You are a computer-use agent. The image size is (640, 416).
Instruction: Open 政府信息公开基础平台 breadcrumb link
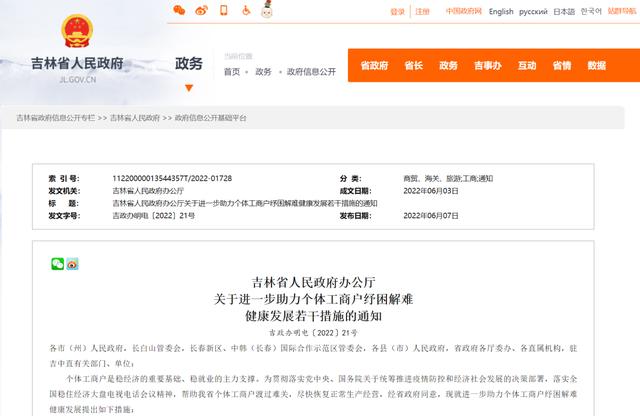211,118
